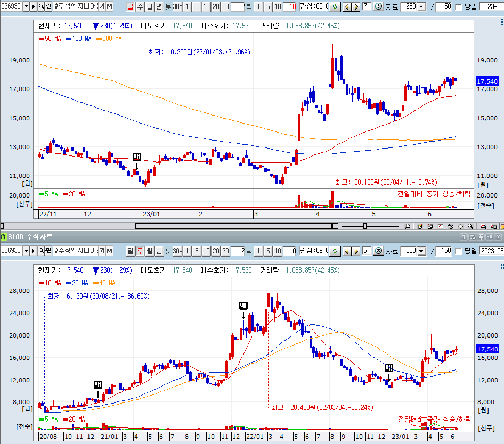Select 30초 interval in top toolbar
Viewport: 504px width, 444px height.
pos(177,7)
